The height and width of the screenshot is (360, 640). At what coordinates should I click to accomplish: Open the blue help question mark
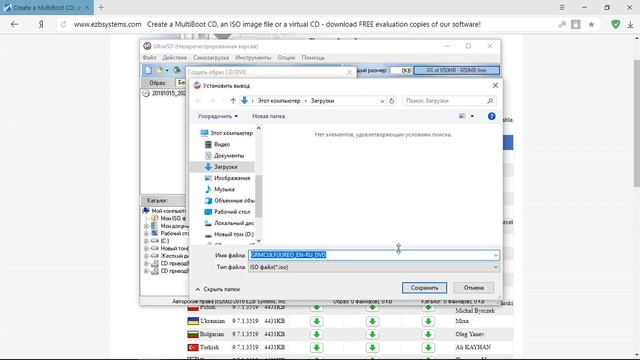point(491,116)
